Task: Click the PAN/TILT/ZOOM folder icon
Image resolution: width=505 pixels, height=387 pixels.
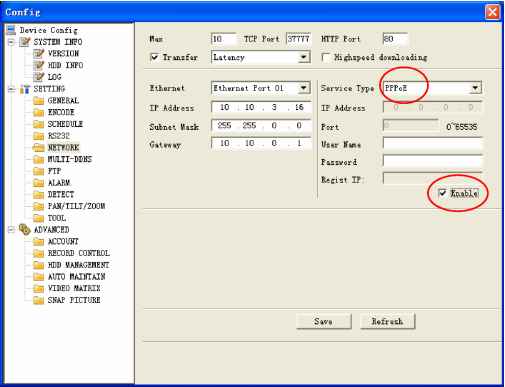Action: [39, 206]
